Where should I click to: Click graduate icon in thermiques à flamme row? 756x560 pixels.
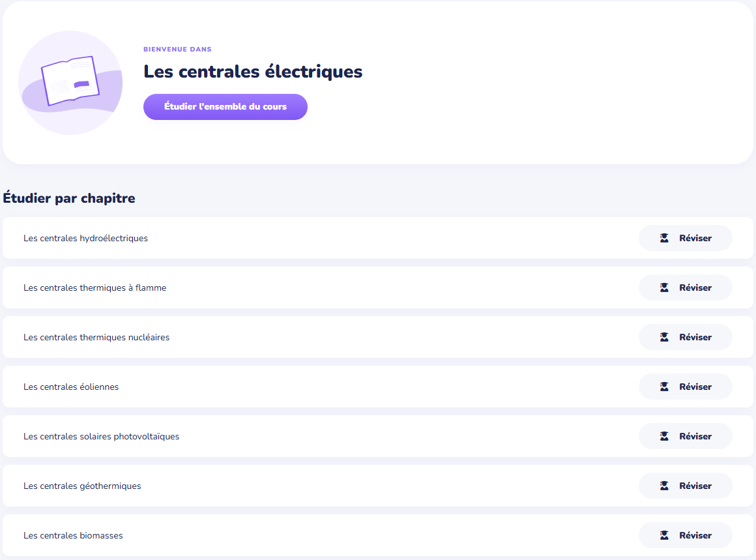664,287
